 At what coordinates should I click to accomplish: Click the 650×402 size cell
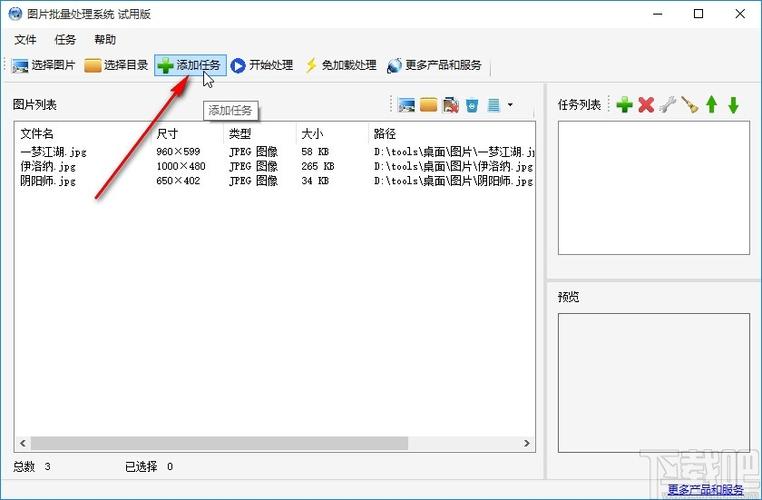pyautogui.click(x=178, y=181)
